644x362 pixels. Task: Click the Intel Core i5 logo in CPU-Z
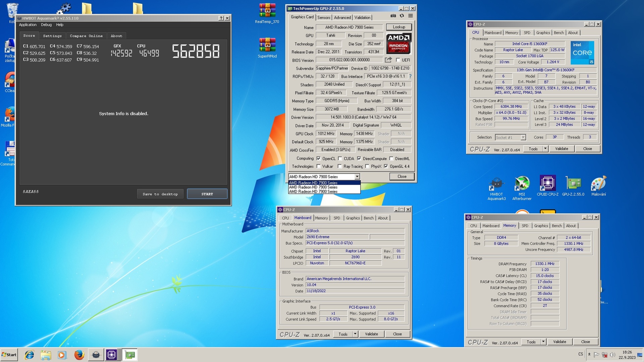(582, 53)
